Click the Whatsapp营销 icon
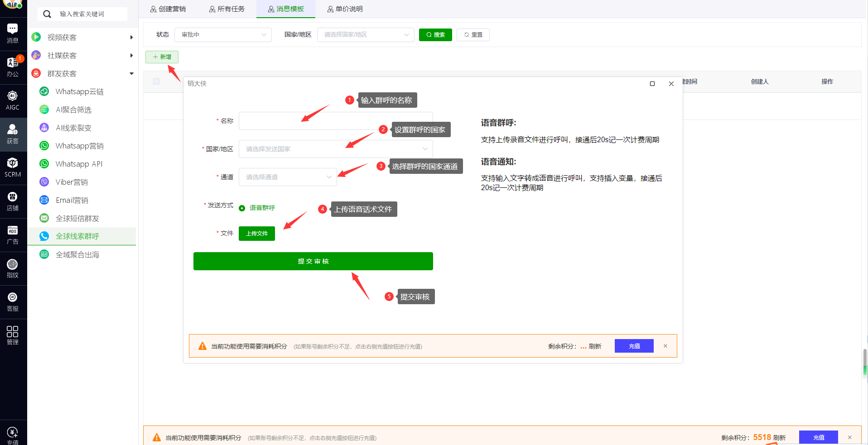 [x=44, y=146]
